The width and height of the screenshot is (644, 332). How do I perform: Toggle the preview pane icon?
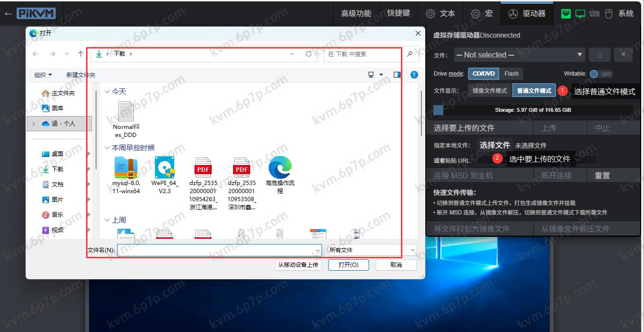[397, 75]
